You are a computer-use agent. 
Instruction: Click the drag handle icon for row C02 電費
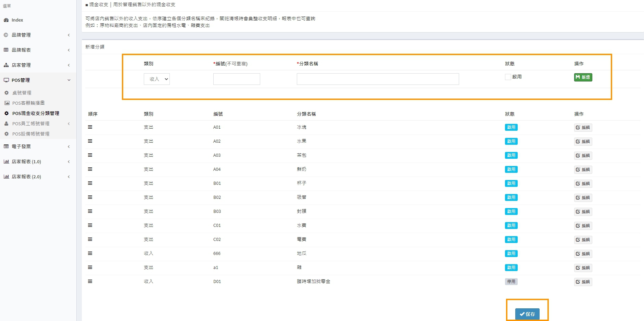pos(90,240)
